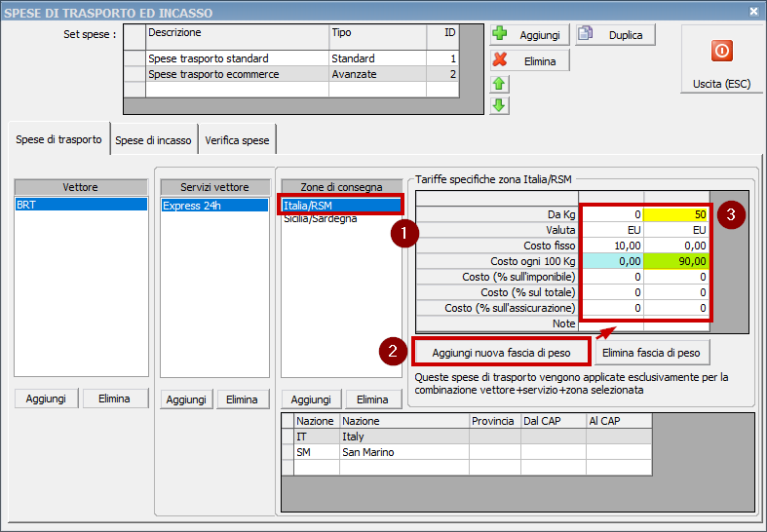The height and width of the screenshot is (532, 767).
Task: Select Spese trasporto ecommerce row
Action: point(291,74)
